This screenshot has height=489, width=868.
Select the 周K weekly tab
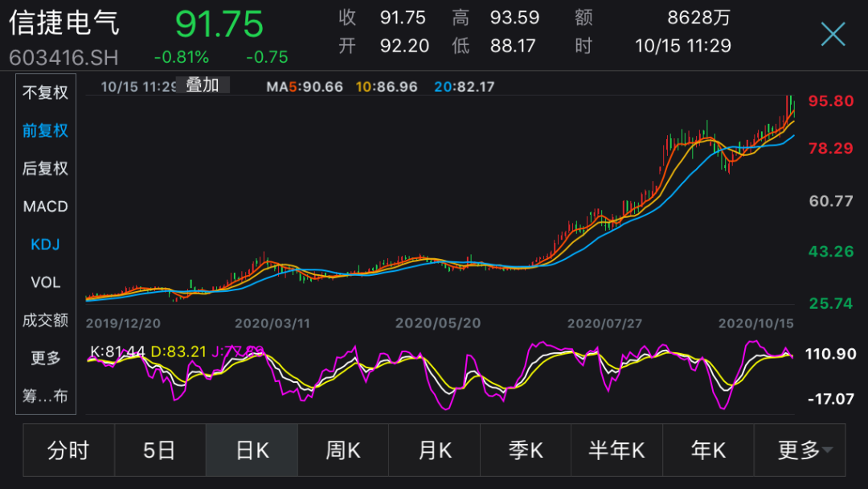point(343,450)
